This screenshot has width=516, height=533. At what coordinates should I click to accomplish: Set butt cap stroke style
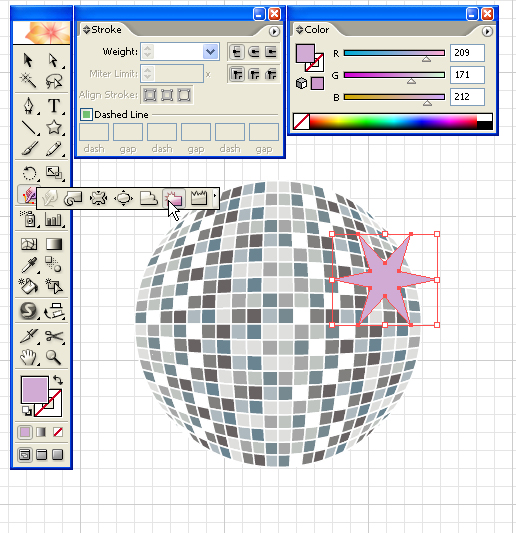(237, 52)
